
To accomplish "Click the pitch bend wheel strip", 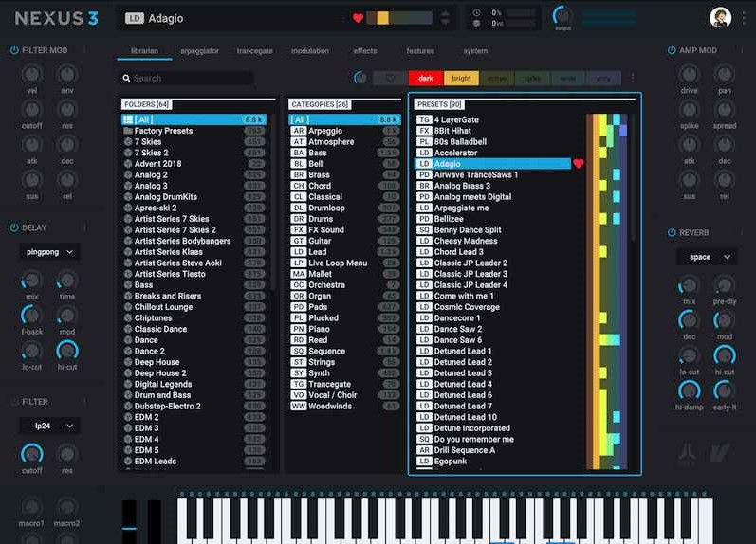I will 129,522.
